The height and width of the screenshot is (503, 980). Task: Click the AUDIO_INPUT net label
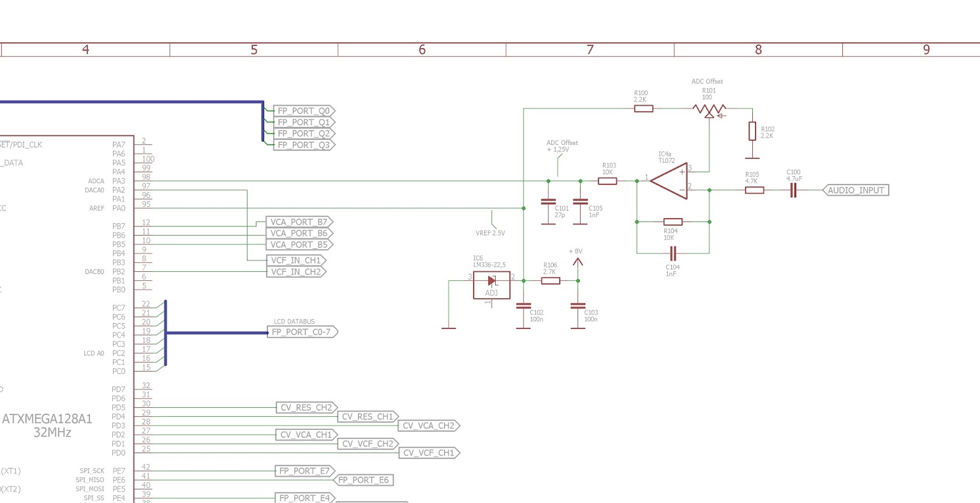pyautogui.click(x=855, y=190)
